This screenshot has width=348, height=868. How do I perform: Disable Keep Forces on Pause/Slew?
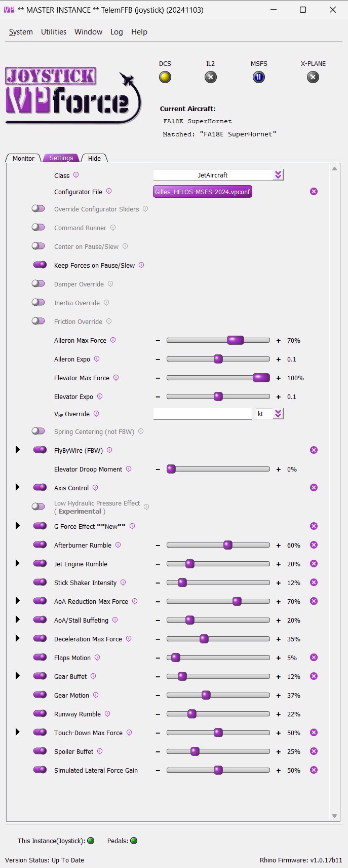coord(40,265)
